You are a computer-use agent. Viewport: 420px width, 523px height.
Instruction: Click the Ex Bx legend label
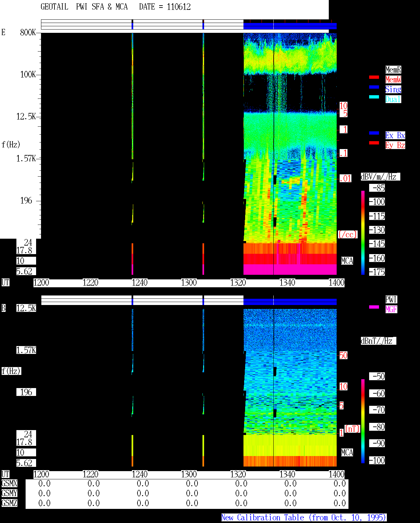click(x=395, y=135)
